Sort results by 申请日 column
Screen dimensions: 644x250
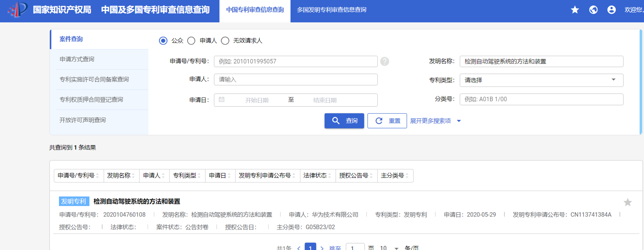click(220, 176)
